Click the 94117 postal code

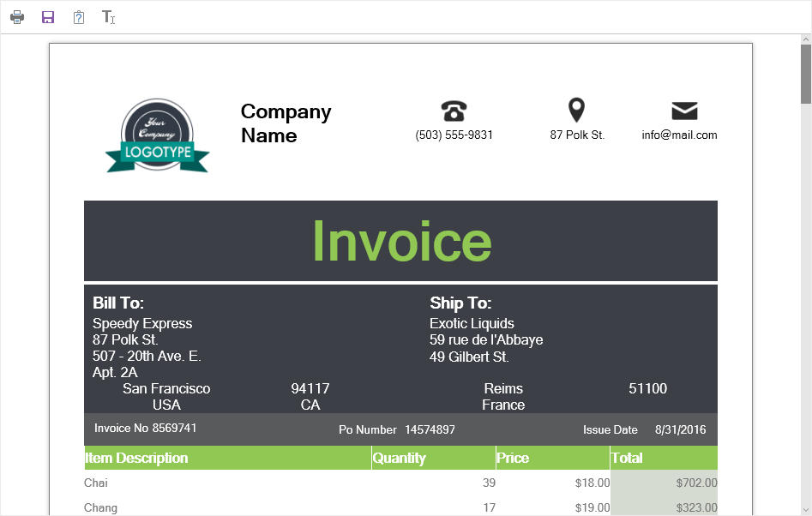coord(310,388)
